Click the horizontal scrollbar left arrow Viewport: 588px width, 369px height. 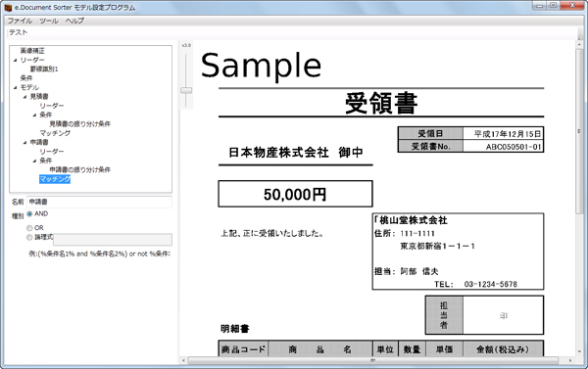(183, 360)
